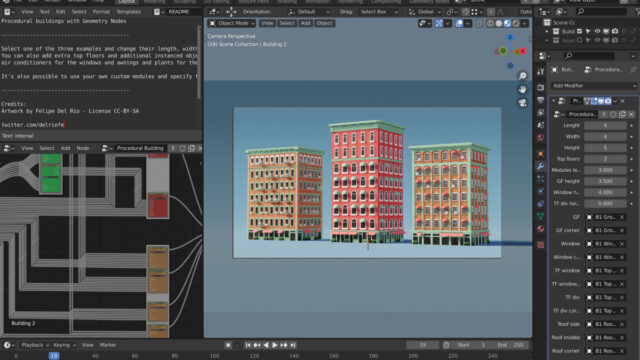Open the Object Mode dropdown
This screenshot has height=360, width=640.
click(x=232, y=23)
